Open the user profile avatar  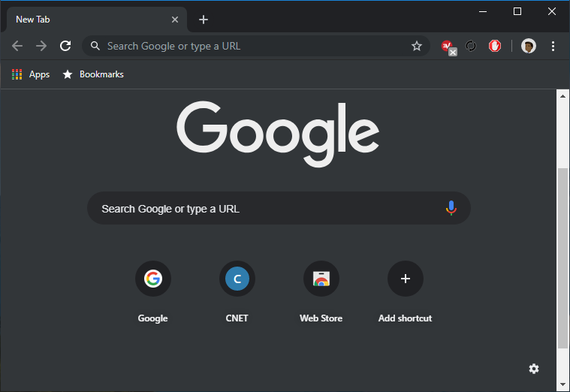pyautogui.click(x=528, y=46)
